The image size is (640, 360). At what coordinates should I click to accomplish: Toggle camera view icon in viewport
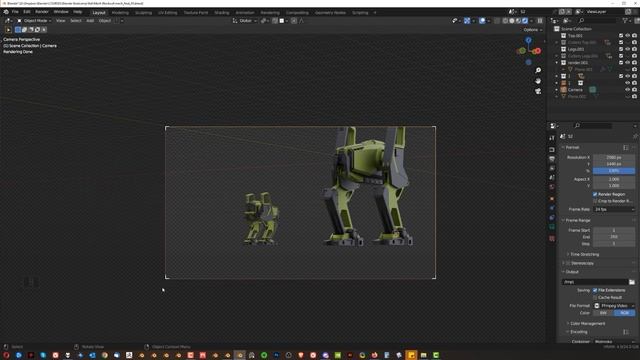(x=538, y=91)
